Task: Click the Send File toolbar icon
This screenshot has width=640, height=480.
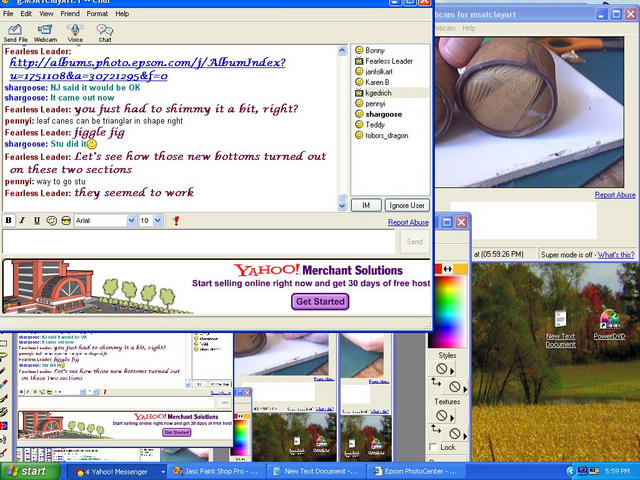Action: [15, 33]
